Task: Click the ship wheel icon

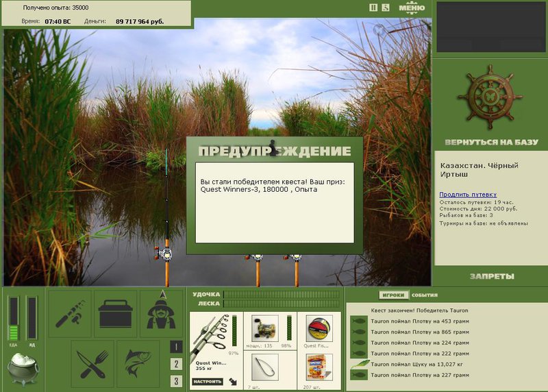Action: coord(490,97)
